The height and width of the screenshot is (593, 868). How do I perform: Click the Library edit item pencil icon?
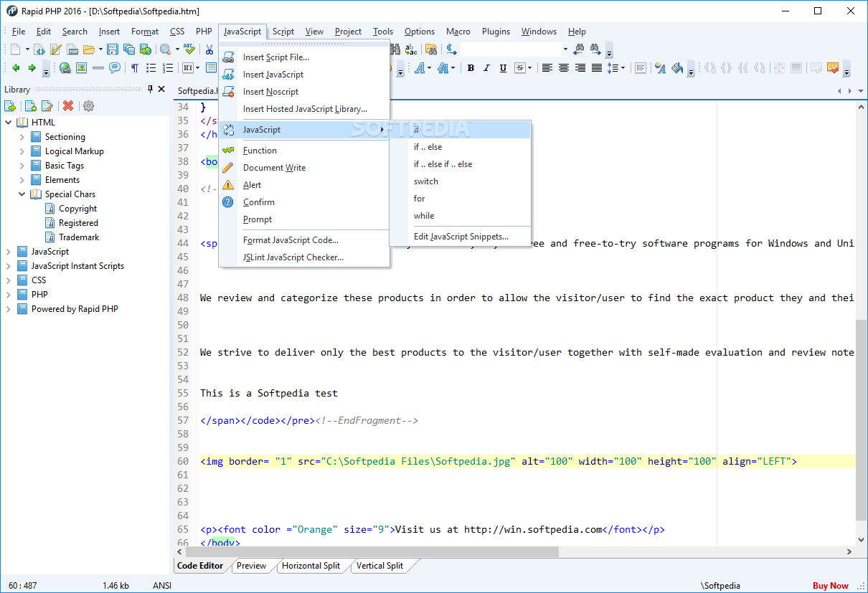[47, 106]
